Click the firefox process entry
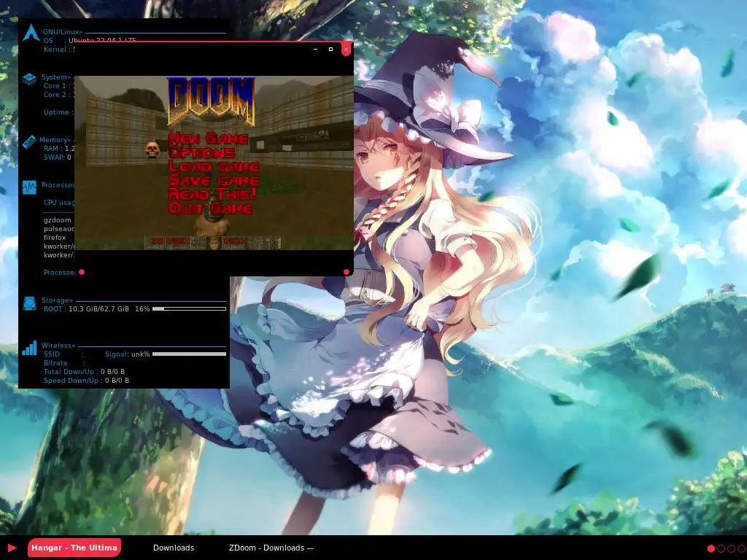747x560 pixels. pyautogui.click(x=55, y=237)
